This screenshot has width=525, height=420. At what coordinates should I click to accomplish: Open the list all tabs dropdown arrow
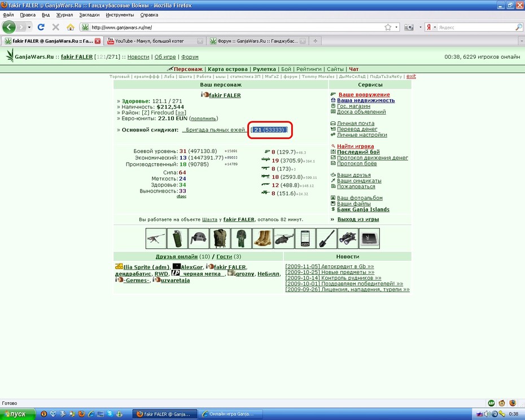[x=521, y=41]
